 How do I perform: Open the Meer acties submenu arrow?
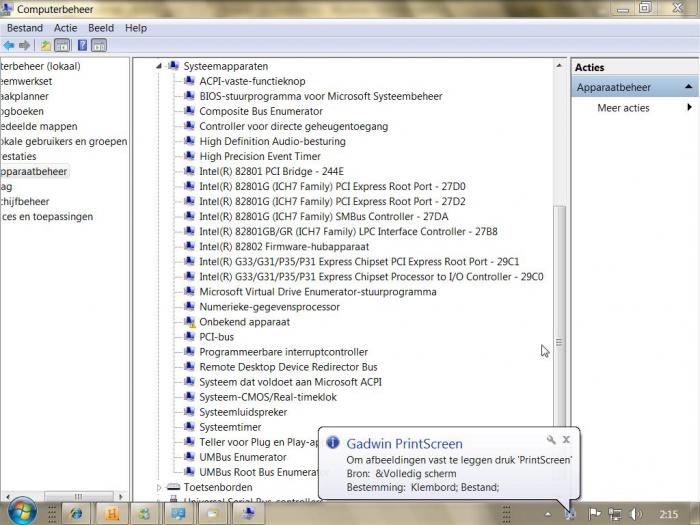click(x=690, y=107)
